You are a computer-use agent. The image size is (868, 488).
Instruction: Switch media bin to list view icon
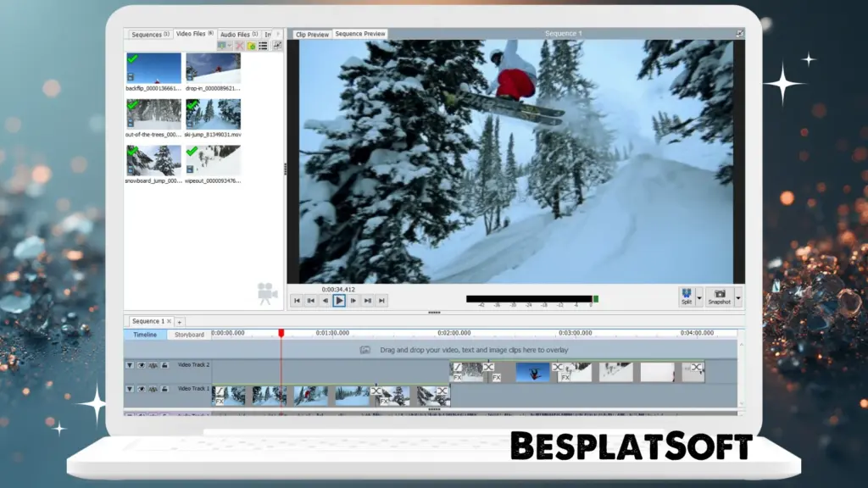pyautogui.click(x=263, y=45)
